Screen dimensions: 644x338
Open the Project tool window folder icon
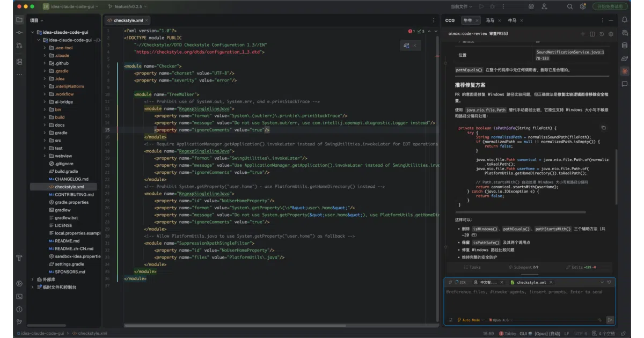click(x=19, y=20)
